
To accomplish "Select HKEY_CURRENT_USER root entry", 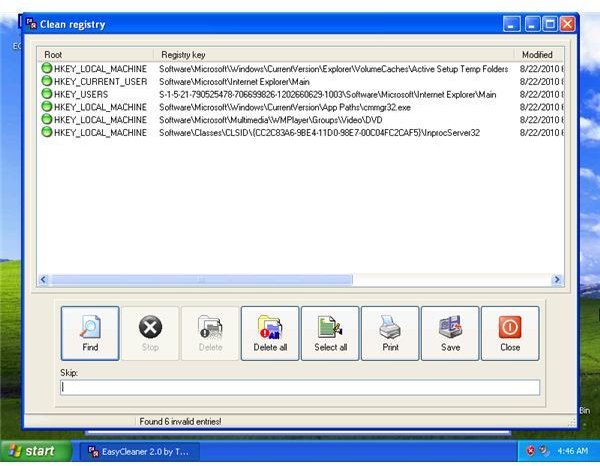I will 101,81.
